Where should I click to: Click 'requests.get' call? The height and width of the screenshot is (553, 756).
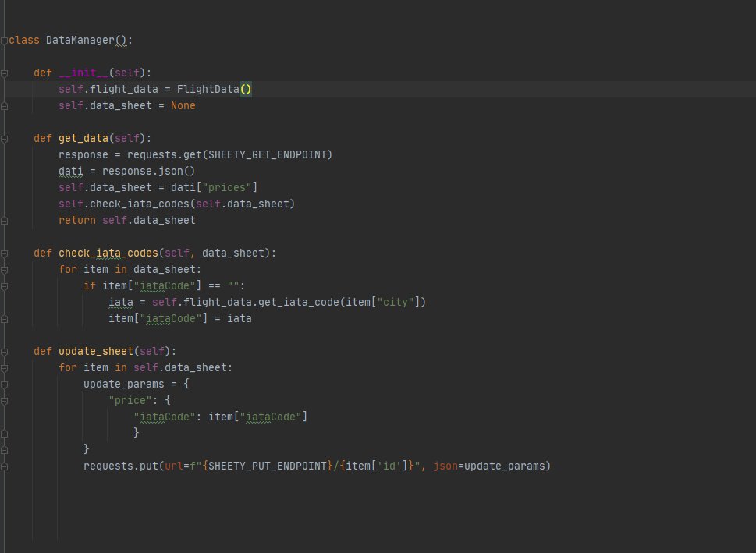click(165, 154)
